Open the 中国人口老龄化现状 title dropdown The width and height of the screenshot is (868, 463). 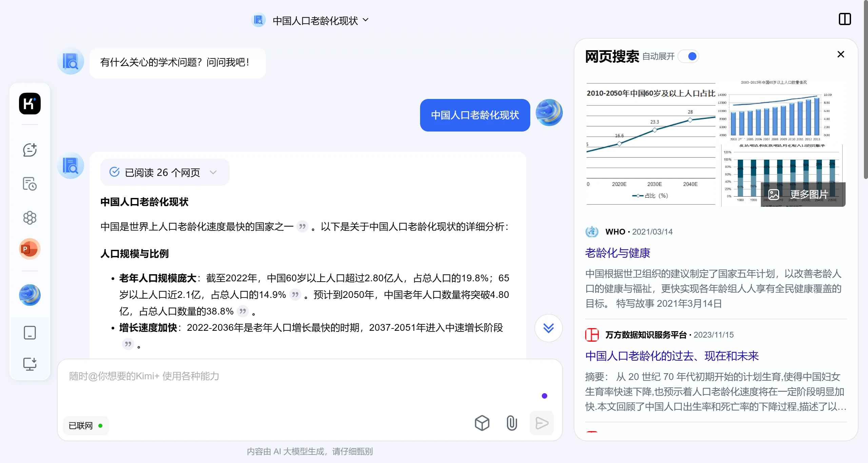366,20
